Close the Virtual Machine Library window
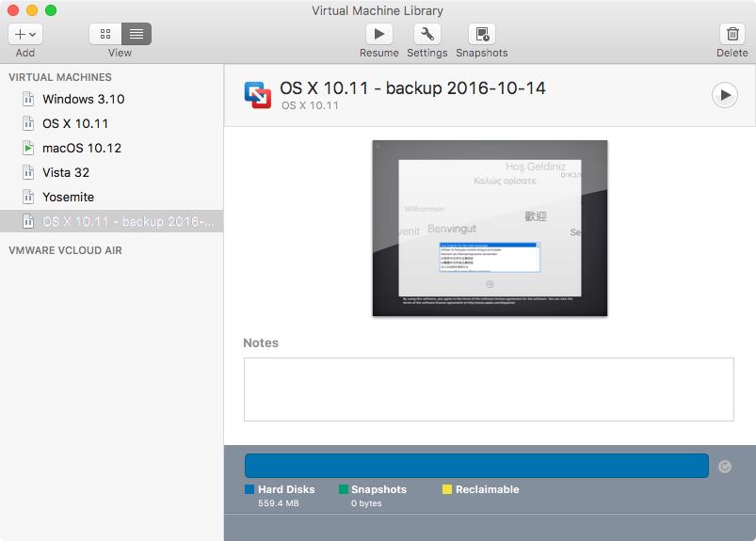The height and width of the screenshot is (541, 756). 13,10
